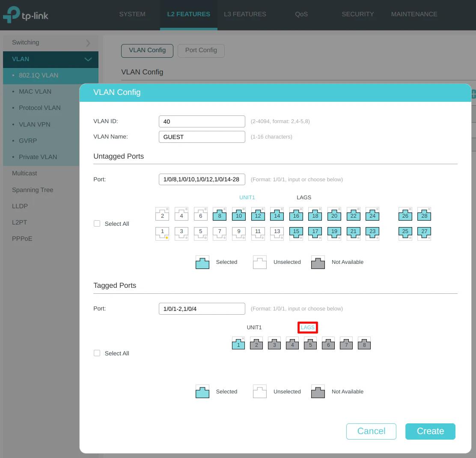476x458 pixels.
Task: Open the L2 FEATURES menu
Action: [x=188, y=14]
